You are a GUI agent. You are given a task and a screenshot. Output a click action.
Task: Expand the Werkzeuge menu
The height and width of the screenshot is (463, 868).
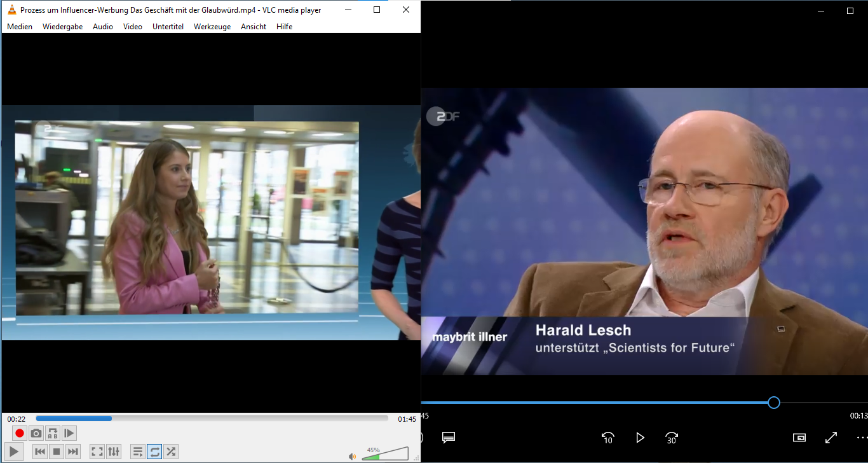212,27
